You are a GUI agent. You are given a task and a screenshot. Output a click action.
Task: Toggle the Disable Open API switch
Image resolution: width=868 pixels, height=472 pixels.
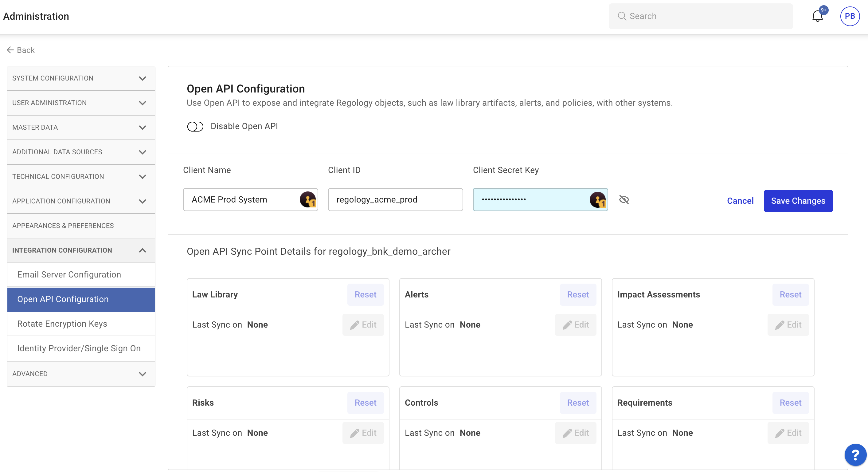coord(195,126)
